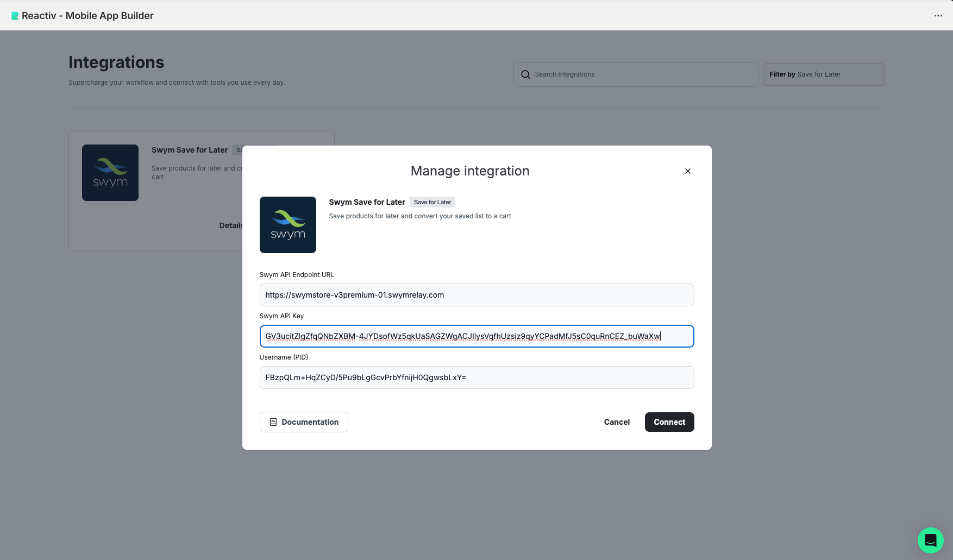953x560 pixels.
Task: Select the Username (PID) input field
Action: (x=476, y=377)
